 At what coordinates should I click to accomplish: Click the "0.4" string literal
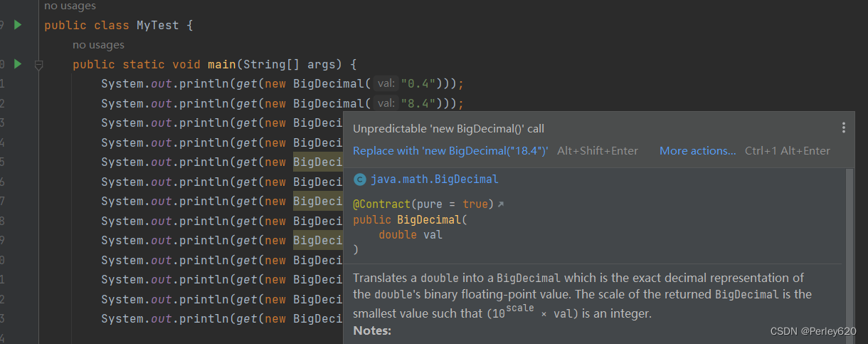(x=418, y=84)
